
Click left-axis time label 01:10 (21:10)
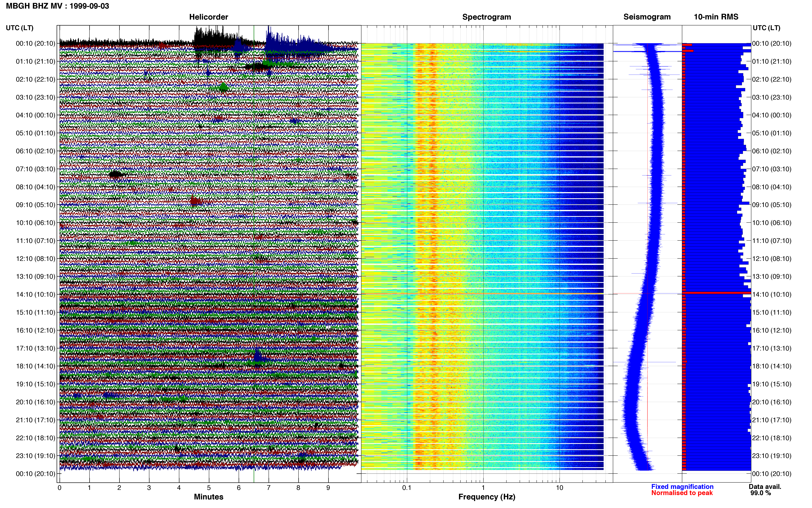point(36,61)
